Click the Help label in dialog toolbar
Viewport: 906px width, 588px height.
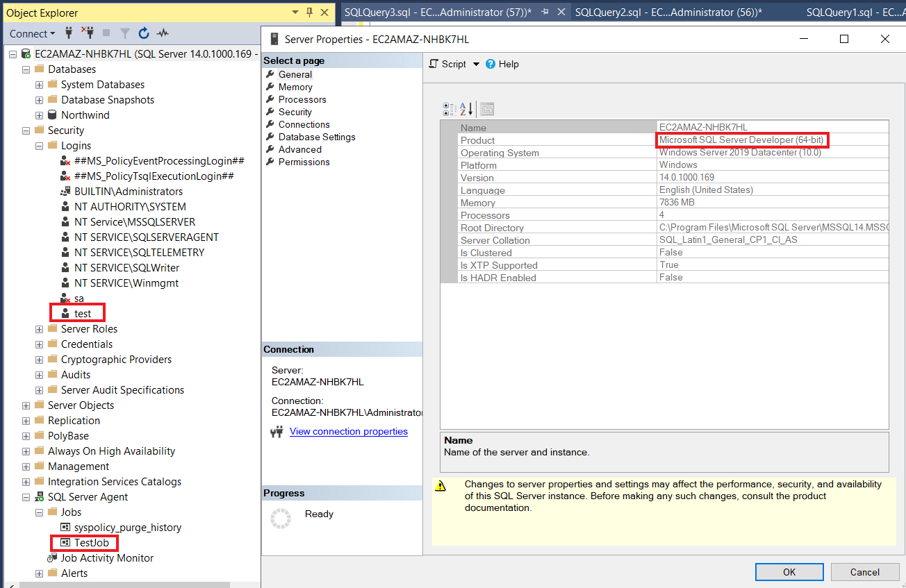(x=509, y=64)
